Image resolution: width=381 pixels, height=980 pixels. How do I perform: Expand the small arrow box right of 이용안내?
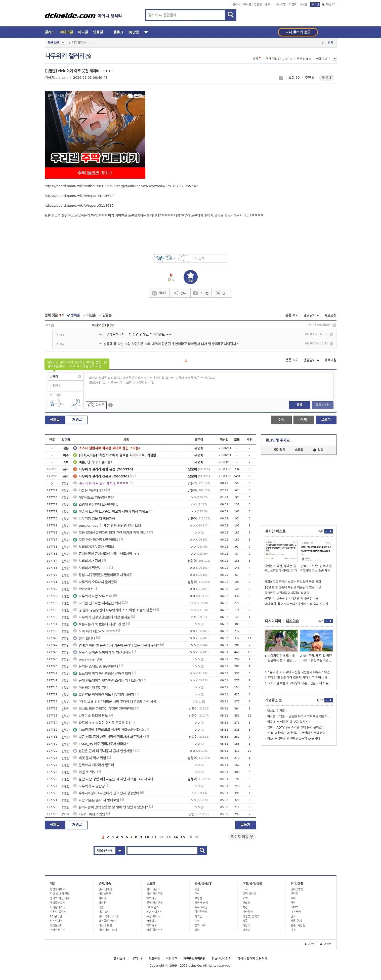[334, 59]
